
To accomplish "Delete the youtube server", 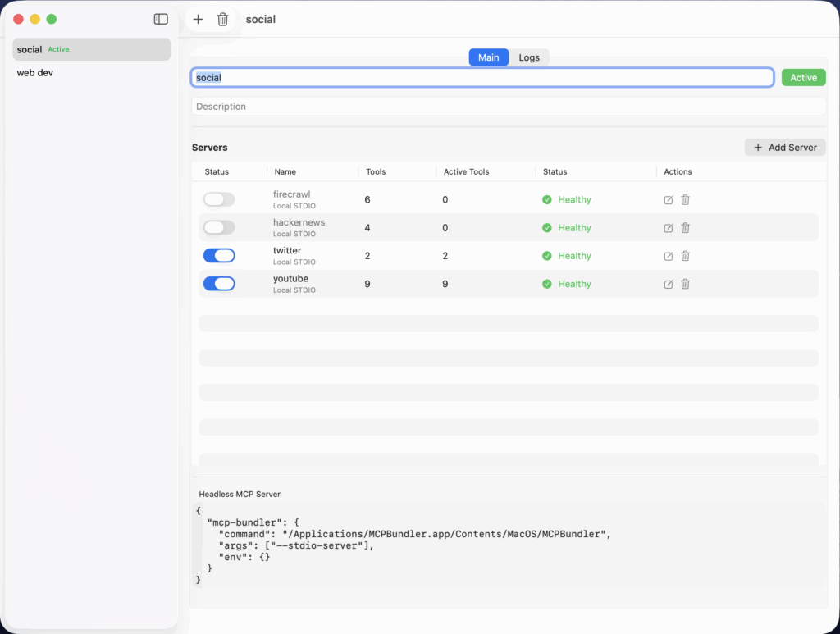I will click(x=686, y=284).
